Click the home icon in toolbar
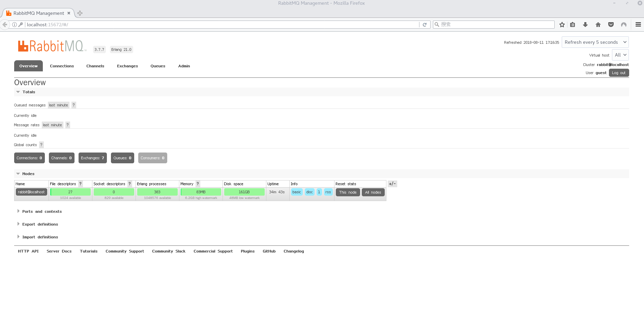Screen dimensions: 644x334 (598, 25)
